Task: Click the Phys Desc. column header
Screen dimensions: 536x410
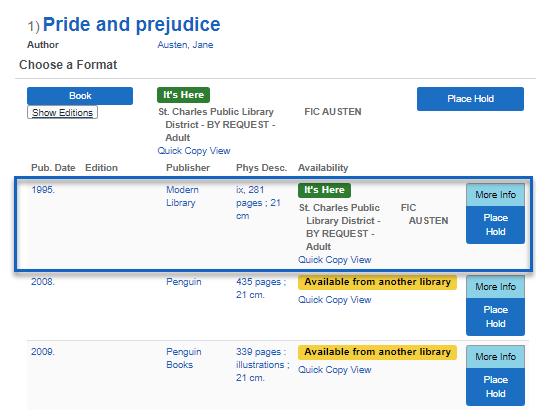Action: click(x=262, y=168)
